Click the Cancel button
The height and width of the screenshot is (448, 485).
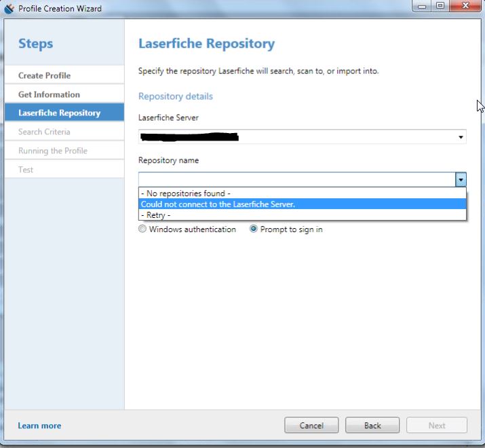[x=311, y=426]
